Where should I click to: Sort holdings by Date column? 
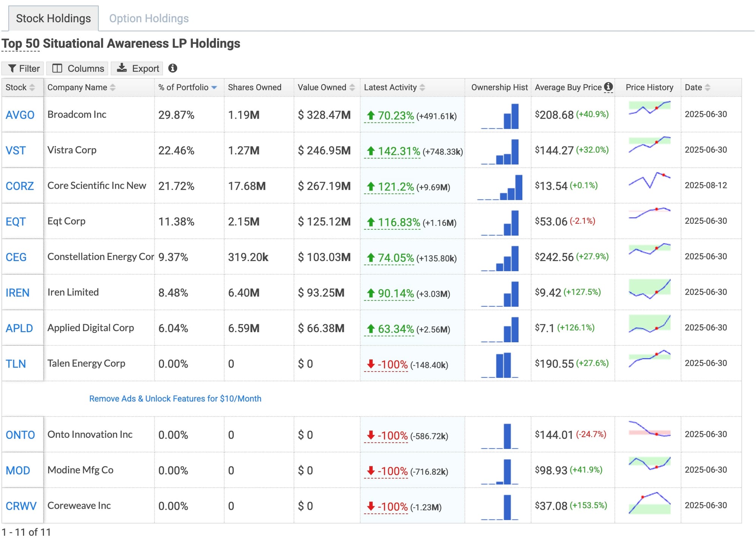pos(708,88)
